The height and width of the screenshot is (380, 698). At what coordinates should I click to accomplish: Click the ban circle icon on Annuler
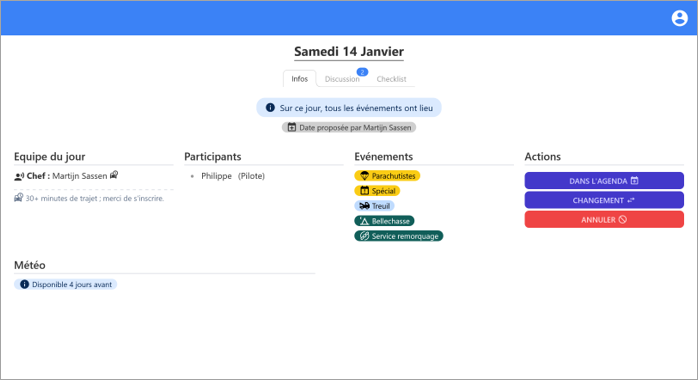pos(623,219)
